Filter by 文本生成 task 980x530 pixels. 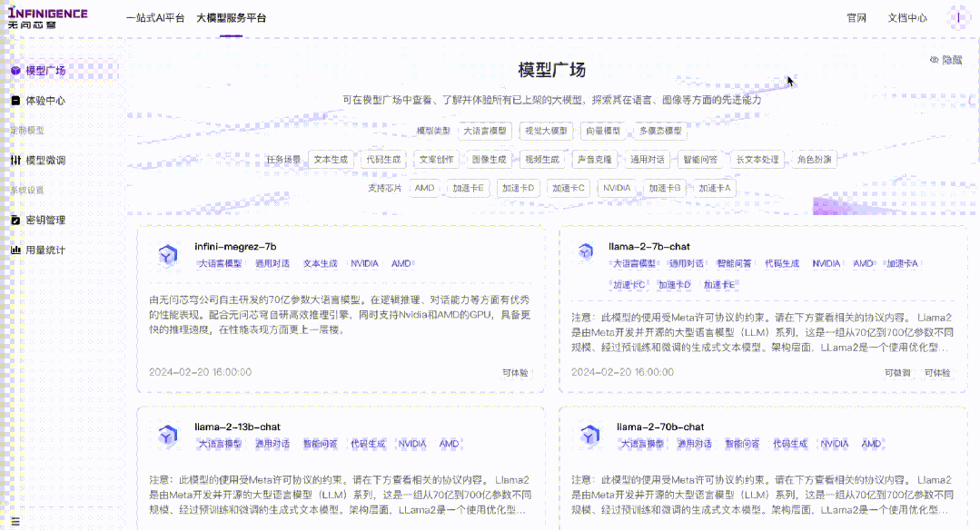331,160
